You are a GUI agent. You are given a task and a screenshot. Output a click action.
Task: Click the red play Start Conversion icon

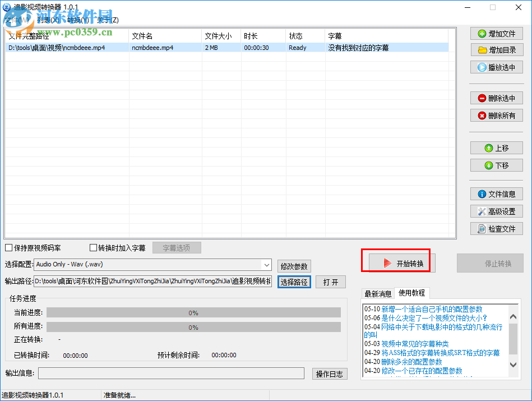[x=387, y=263]
